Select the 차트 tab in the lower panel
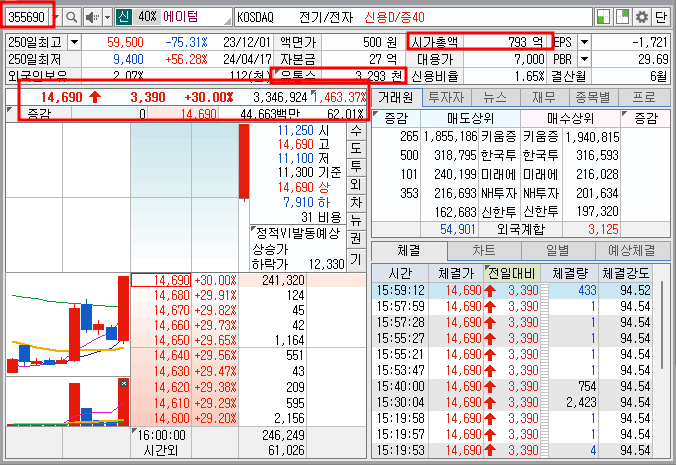The height and width of the screenshot is (465, 676). point(484,250)
